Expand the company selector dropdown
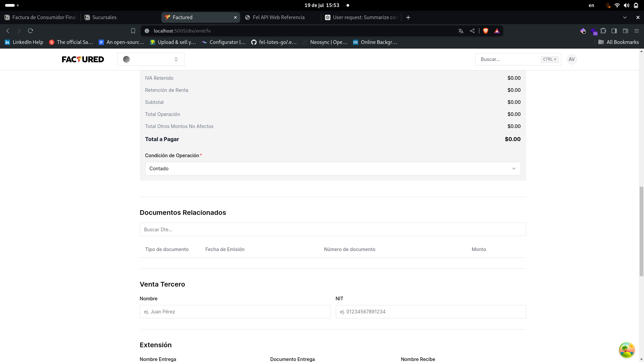The height and width of the screenshot is (362, 644). tap(151, 59)
